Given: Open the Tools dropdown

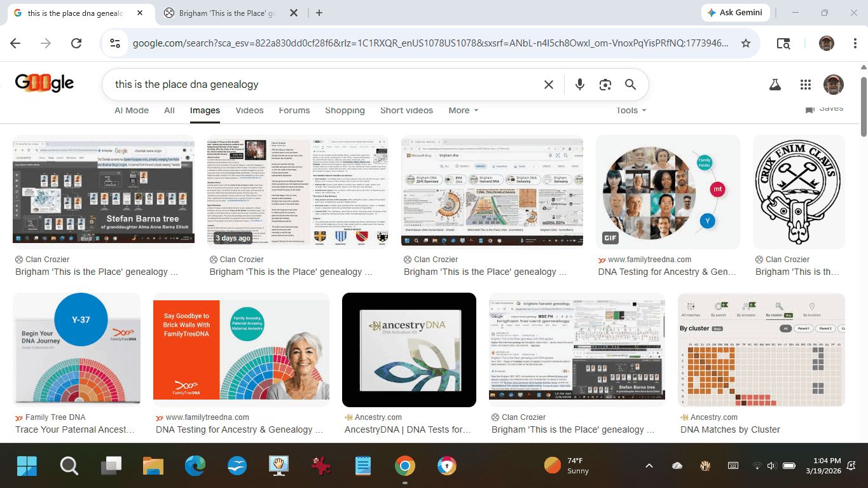Looking at the screenshot, I should [x=631, y=110].
